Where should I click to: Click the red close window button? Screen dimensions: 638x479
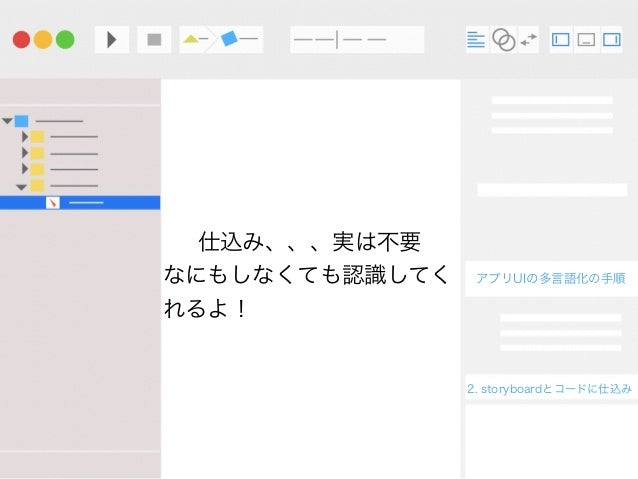point(22,40)
